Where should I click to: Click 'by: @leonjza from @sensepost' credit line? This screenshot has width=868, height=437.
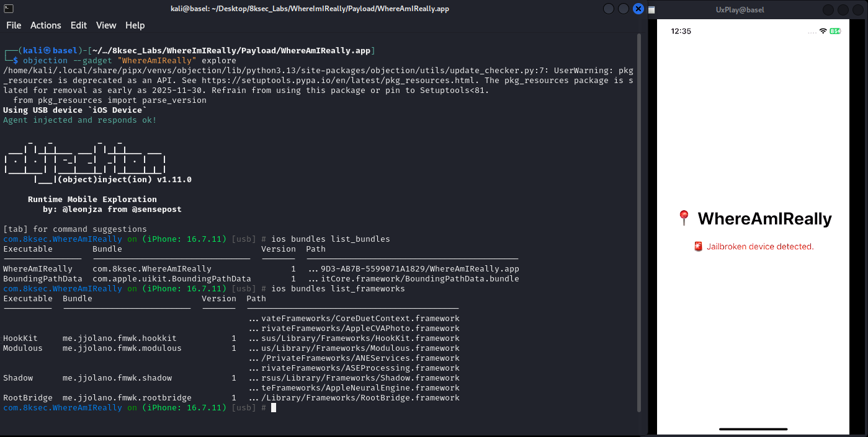112,210
